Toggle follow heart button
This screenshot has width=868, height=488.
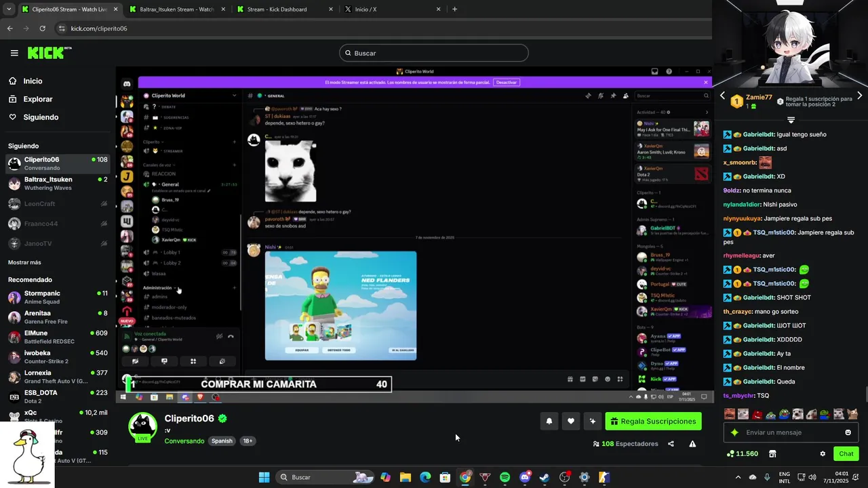tap(571, 422)
